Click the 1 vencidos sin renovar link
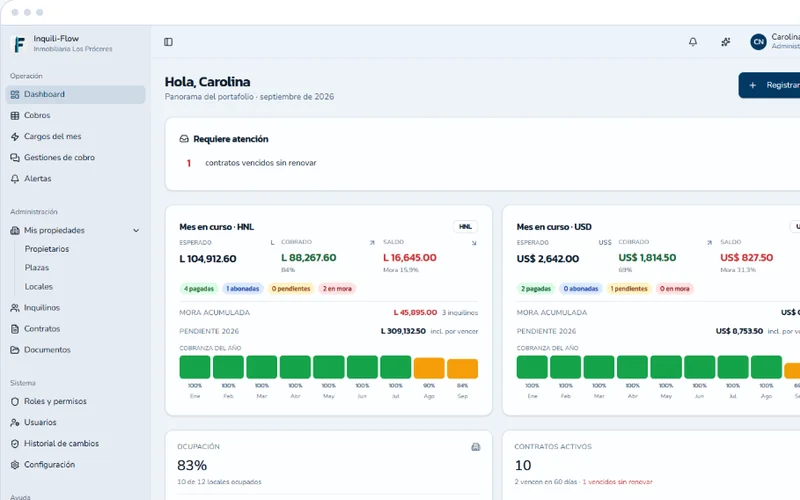The image size is (800, 500). pyautogui.click(x=617, y=482)
